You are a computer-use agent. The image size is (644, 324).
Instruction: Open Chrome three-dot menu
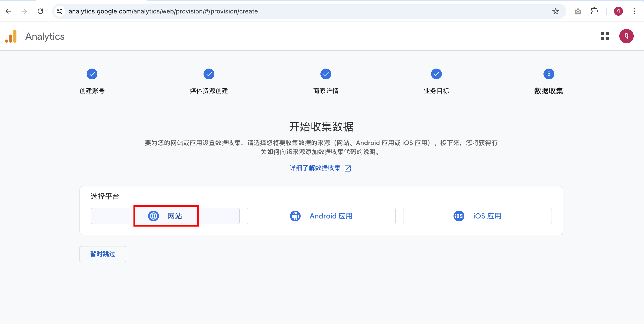pyautogui.click(x=634, y=11)
